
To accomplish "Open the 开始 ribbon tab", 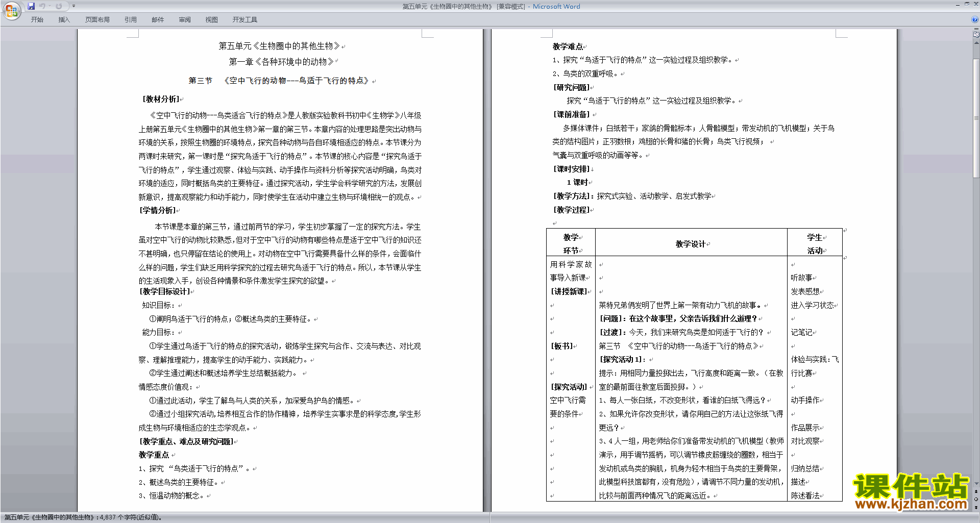I will pos(37,20).
